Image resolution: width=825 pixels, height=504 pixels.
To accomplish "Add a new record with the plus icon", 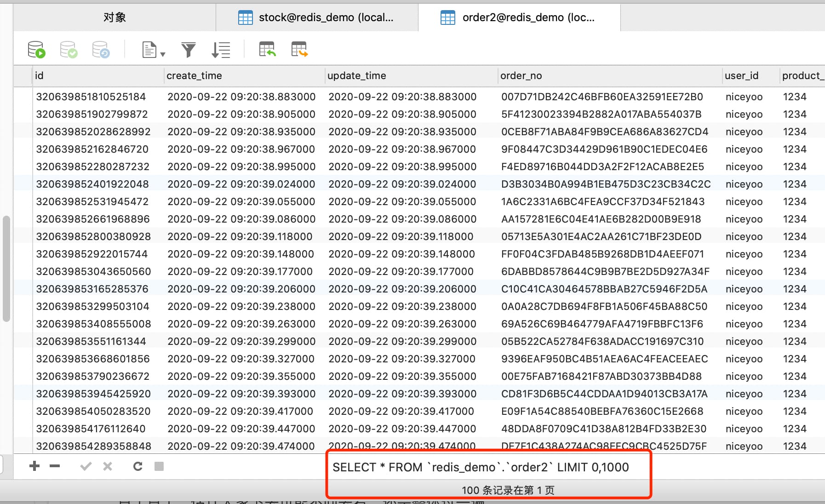I will click(x=34, y=466).
